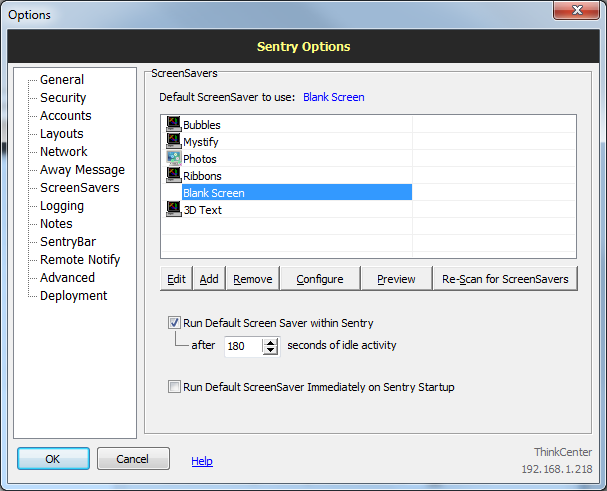Select the highlighted Blank Screen row
Screen dimensions: 607x491
tap(297, 192)
